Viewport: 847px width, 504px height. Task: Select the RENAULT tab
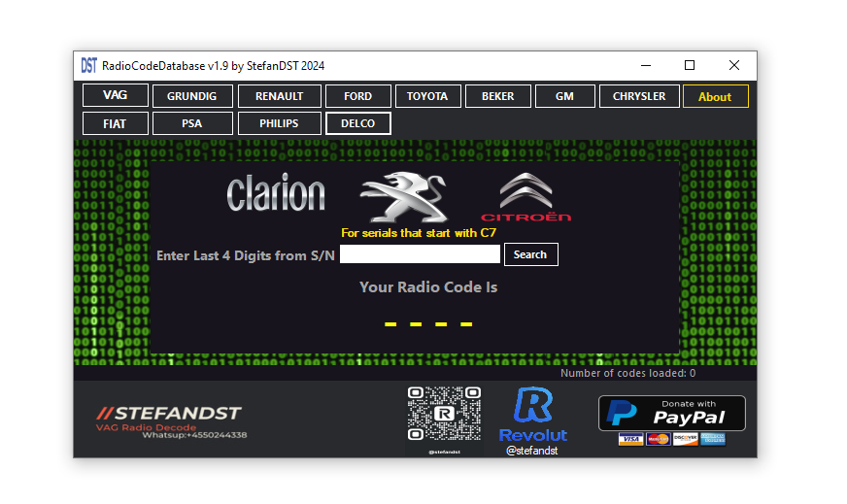point(280,96)
